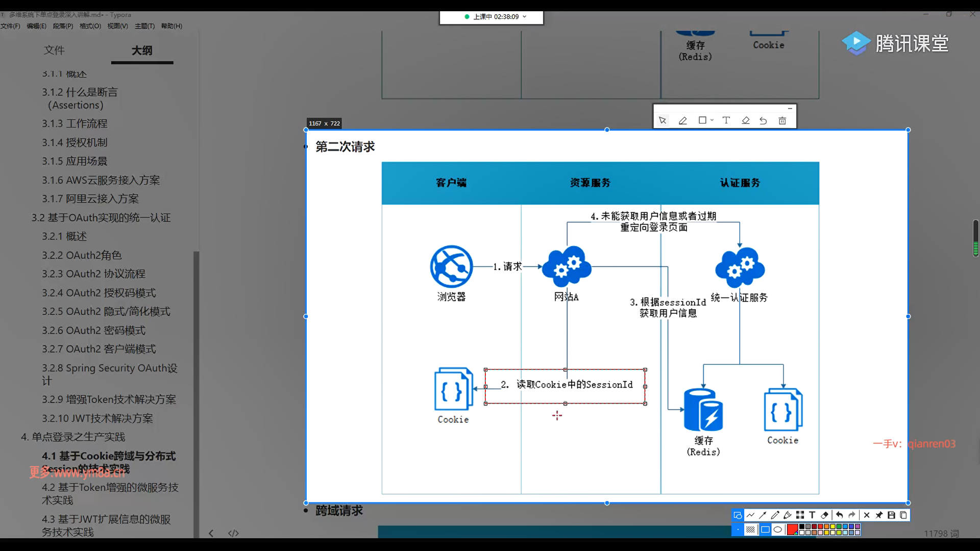
Task: Select the pen tool in classroom annotation bar
Action: click(x=682, y=121)
